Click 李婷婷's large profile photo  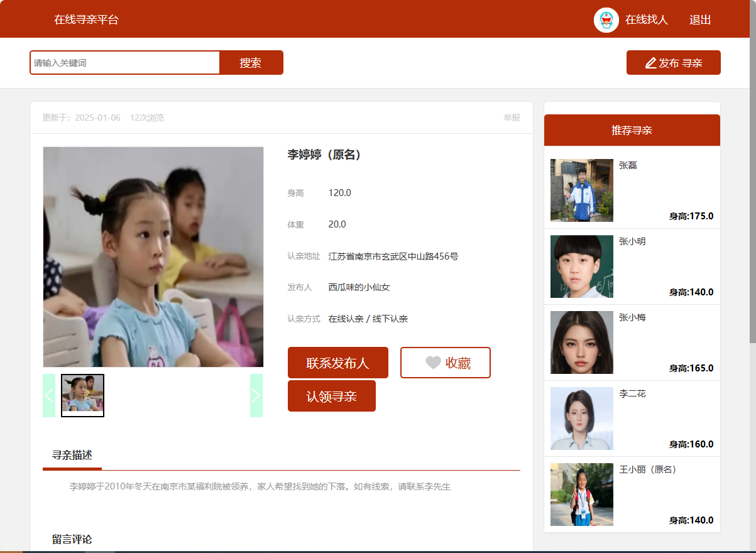153,256
